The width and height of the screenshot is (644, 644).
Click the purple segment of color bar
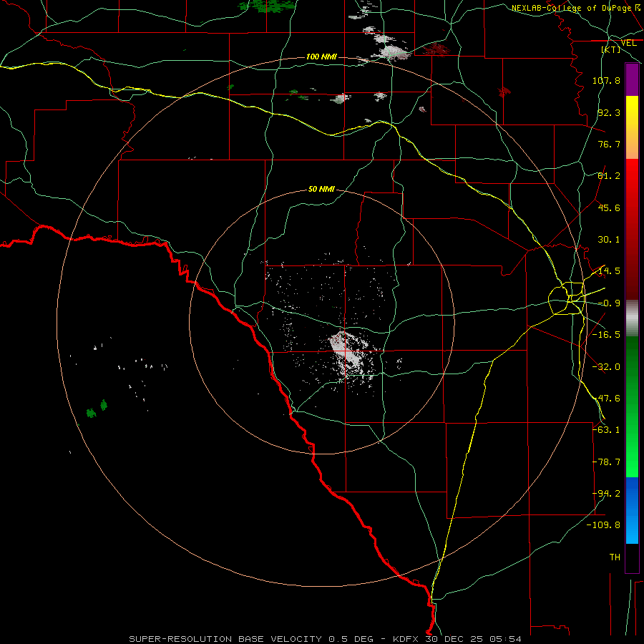(x=632, y=79)
